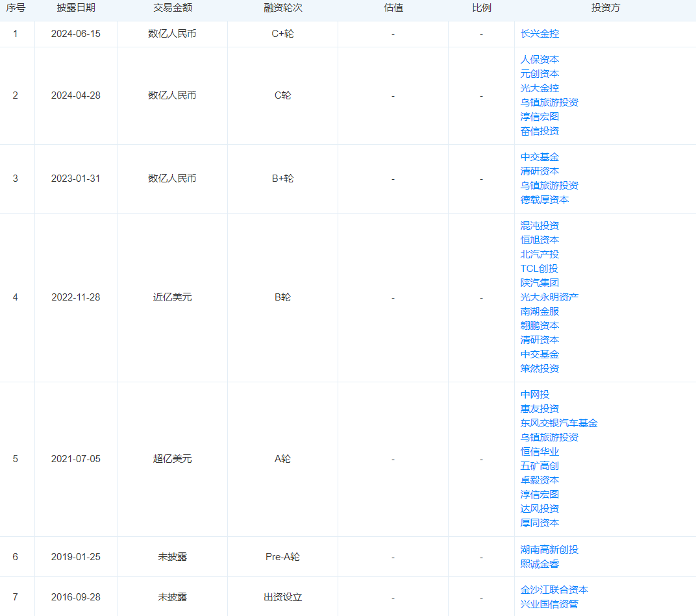Click 清研资本 in the 2022-11-28 B轮 row
The width and height of the screenshot is (696, 616).
coord(540,340)
